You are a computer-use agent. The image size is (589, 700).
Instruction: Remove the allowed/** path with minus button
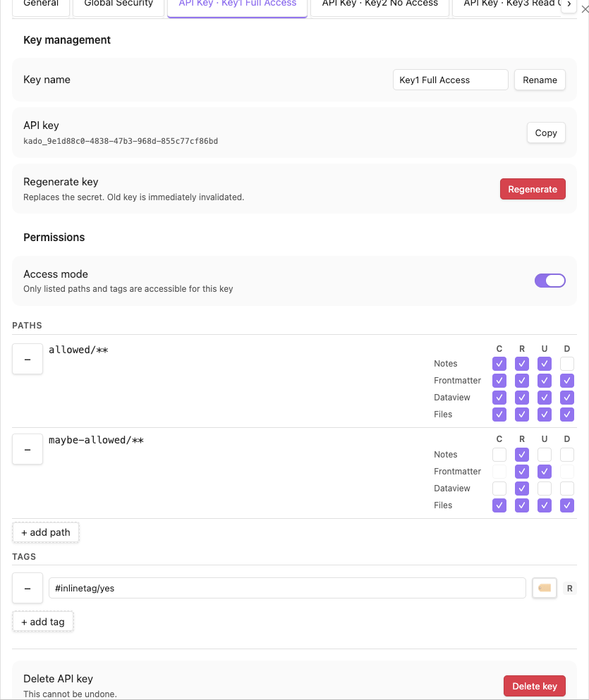click(x=28, y=359)
